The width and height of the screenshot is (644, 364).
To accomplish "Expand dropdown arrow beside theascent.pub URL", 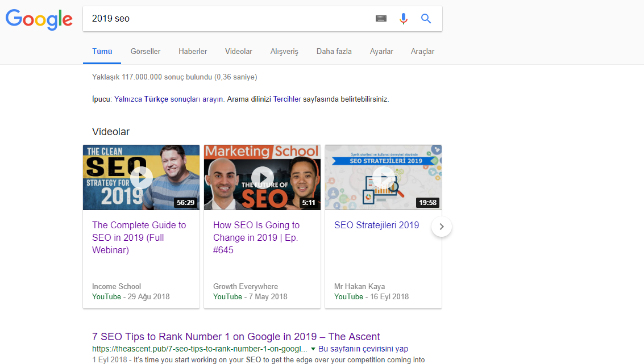I will [313, 349].
